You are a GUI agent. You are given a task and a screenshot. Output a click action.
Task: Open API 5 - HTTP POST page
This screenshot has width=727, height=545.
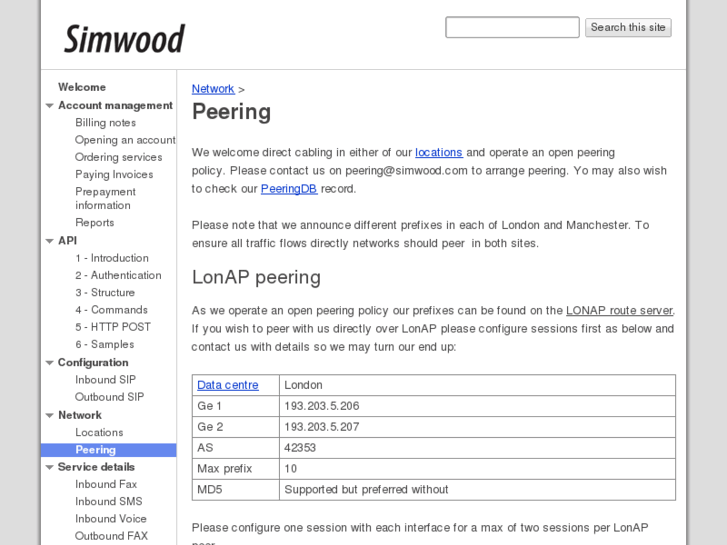(x=113, y=327)
